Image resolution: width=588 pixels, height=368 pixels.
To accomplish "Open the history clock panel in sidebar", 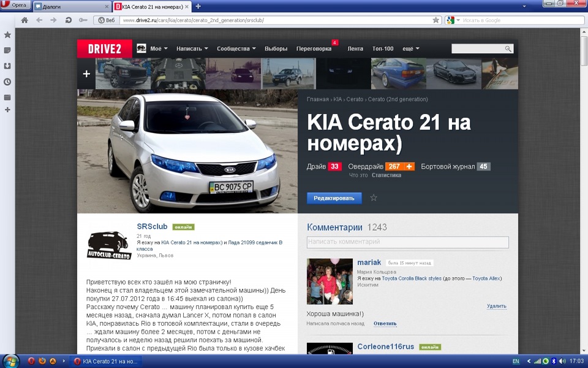I will click(7, 82).
